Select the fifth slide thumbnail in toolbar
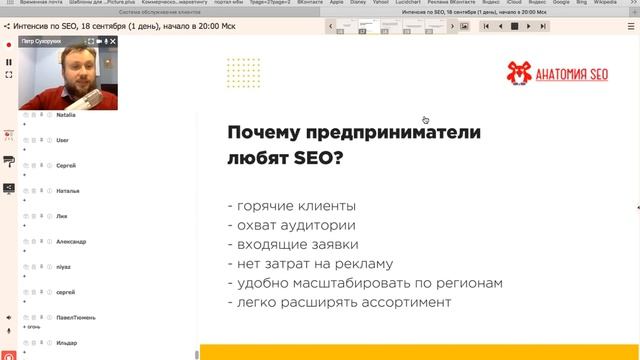Screen dimensions: 640x360 (435, 26)
